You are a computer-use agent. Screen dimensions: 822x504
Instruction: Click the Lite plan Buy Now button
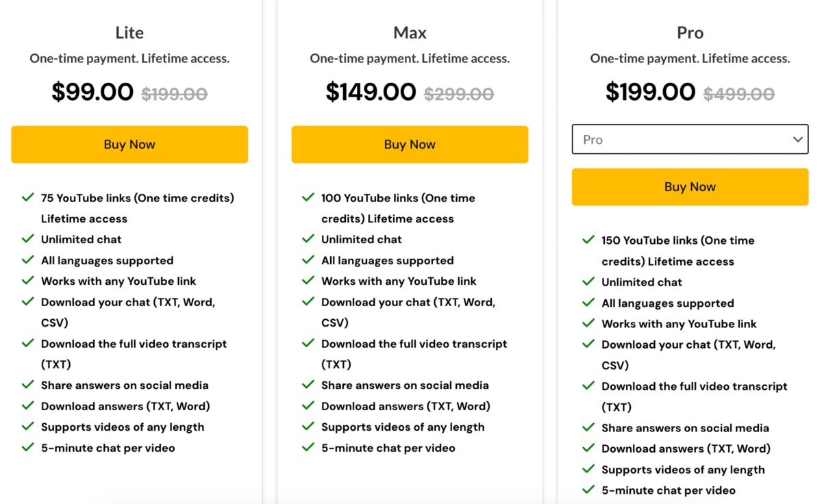(x=129, y=144)
